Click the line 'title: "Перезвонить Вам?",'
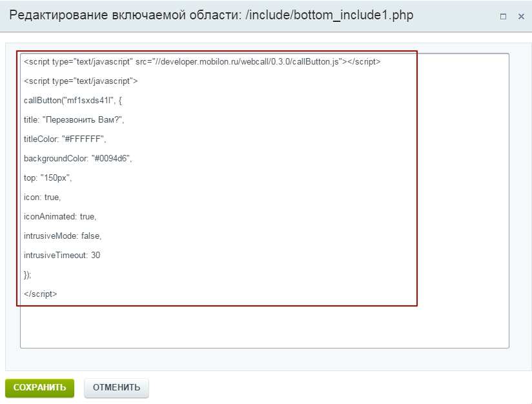Viewport: 532px width, 404px height. point(74,120)
